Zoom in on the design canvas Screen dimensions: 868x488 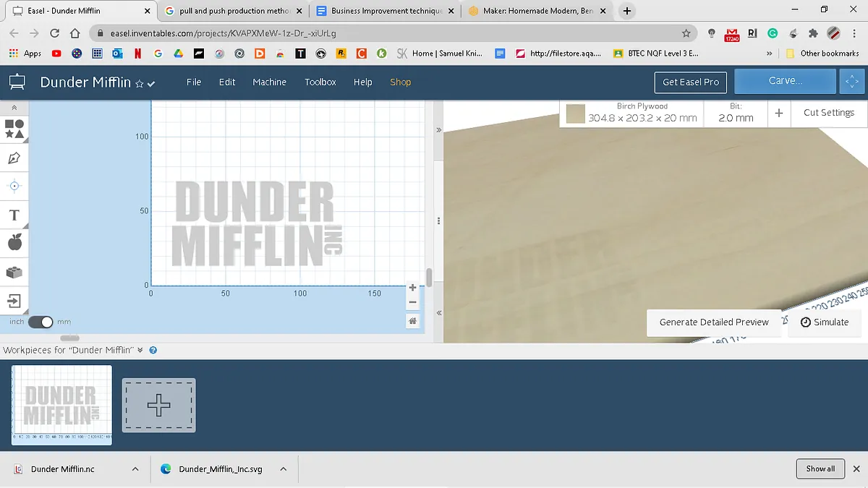(x=412, y=288)
